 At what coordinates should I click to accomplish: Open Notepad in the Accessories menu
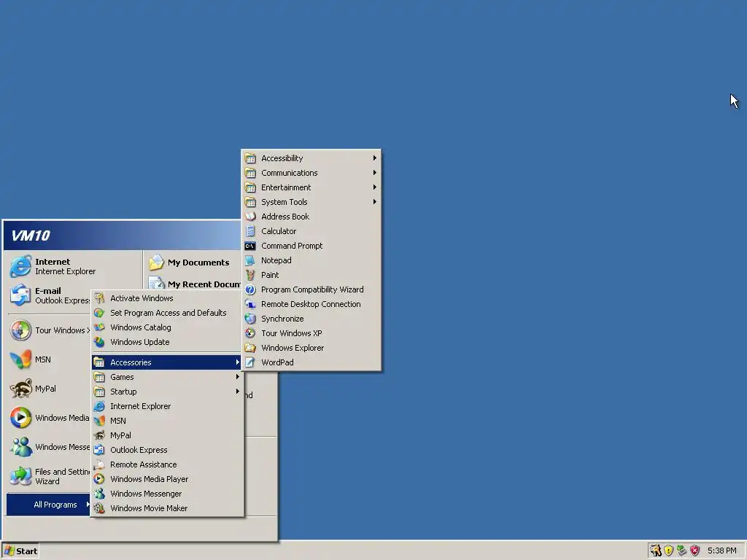click(x=311, y=260)
